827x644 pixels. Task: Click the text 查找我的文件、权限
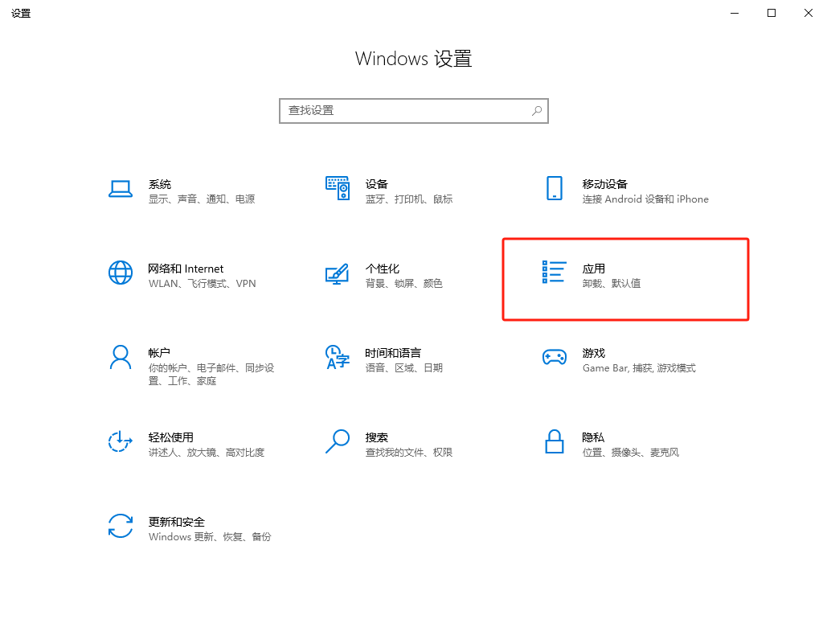coord(409,452)
